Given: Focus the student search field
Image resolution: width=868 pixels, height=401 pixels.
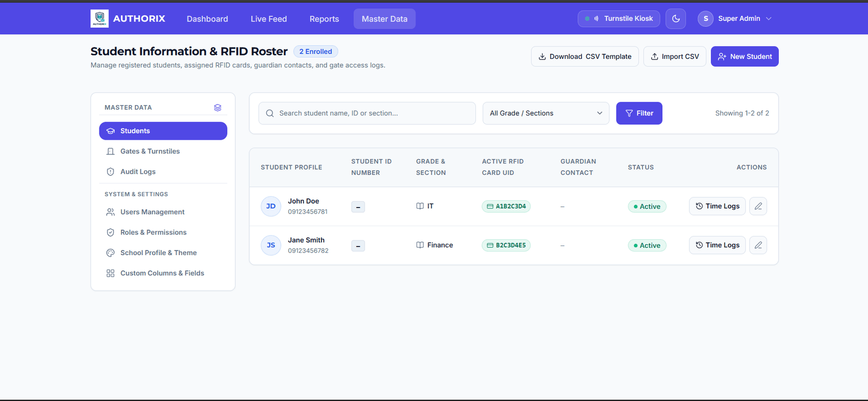Looking at the screenshot, I should pos(367,113).
